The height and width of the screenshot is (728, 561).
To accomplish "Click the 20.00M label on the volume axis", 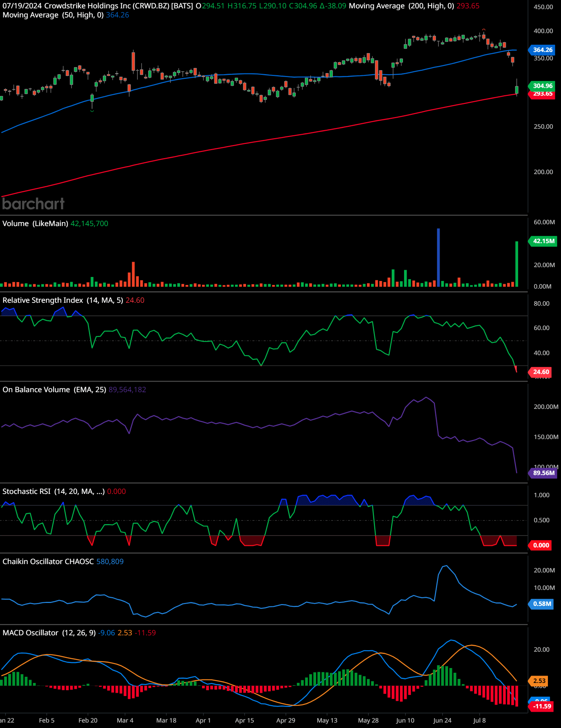I will click(544, 265).
